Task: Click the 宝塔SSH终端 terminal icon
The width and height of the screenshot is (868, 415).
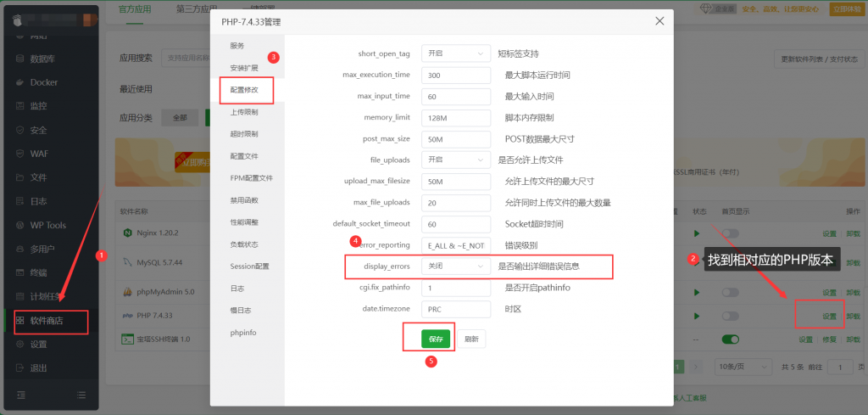Action: 126,339
